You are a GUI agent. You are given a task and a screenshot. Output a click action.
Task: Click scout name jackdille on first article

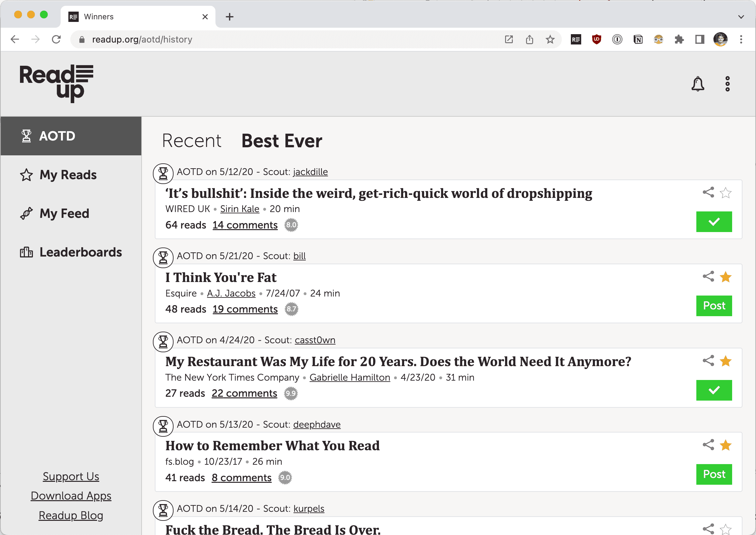pyautogui.click(x=310, y=172)
